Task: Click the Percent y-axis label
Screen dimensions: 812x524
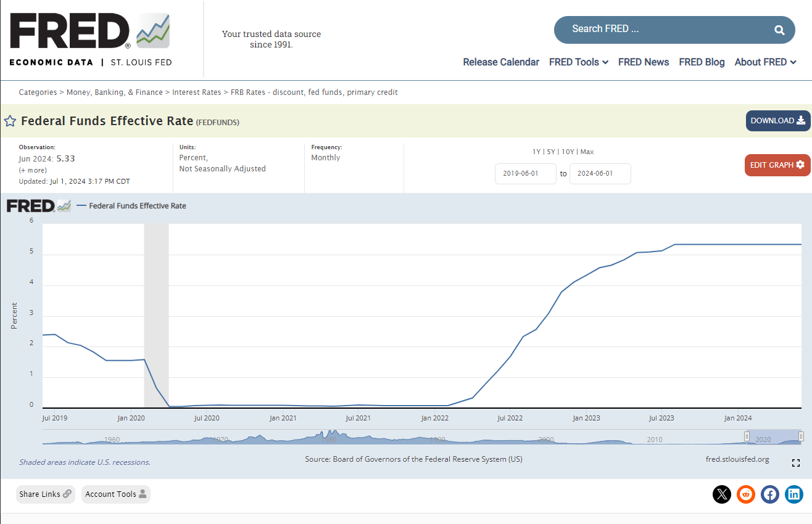Action: click(x=14, y=316)
